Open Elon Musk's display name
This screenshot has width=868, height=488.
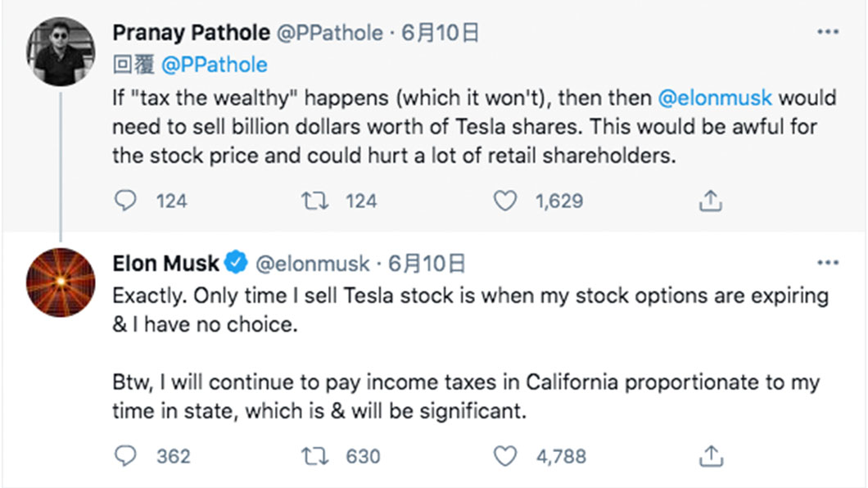coord(165,264)
